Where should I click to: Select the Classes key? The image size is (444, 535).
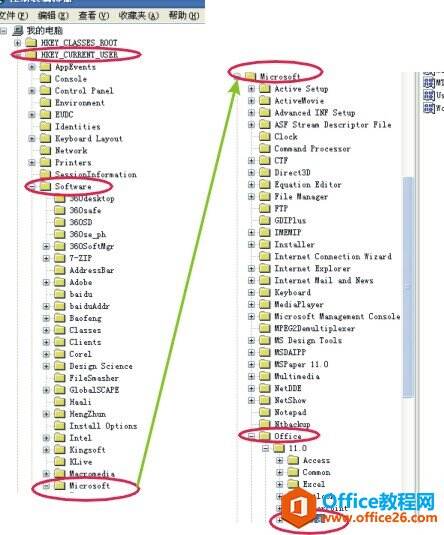pyautogui.click(x=85, y=330)
